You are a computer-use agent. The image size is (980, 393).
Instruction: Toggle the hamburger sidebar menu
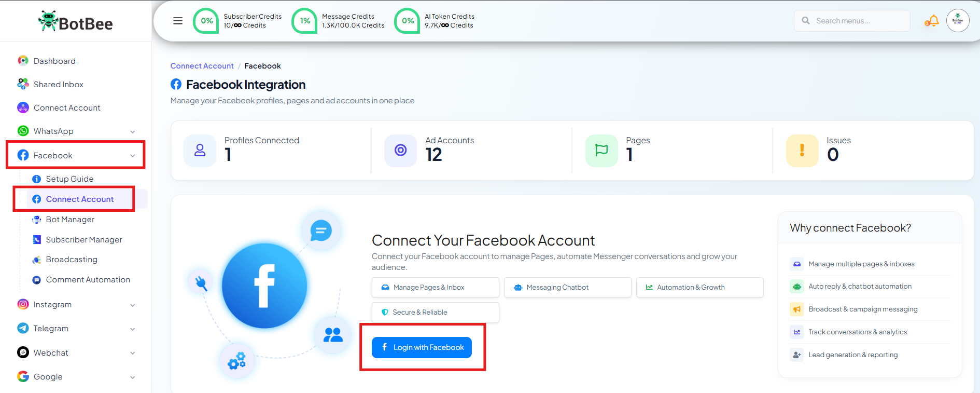[x=178, y=21]
